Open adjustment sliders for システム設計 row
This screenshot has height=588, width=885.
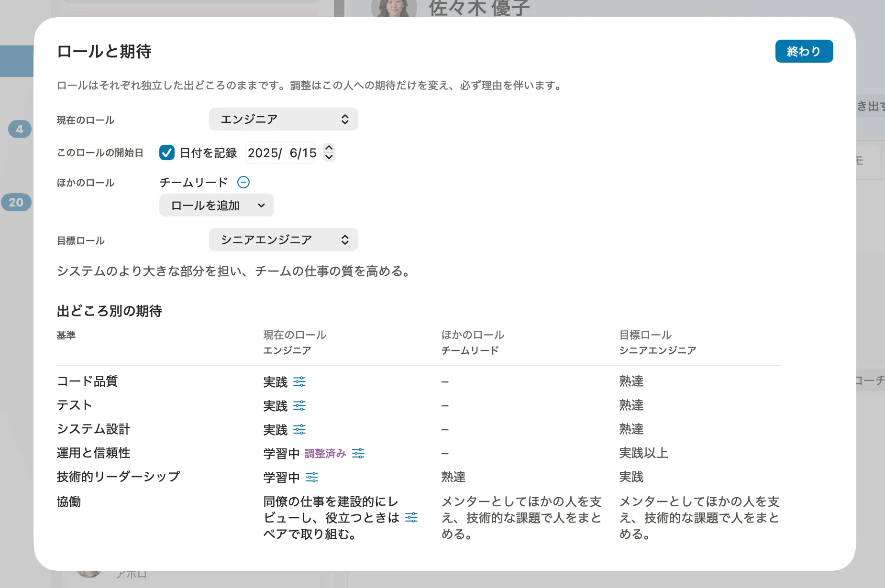[299, 429]
